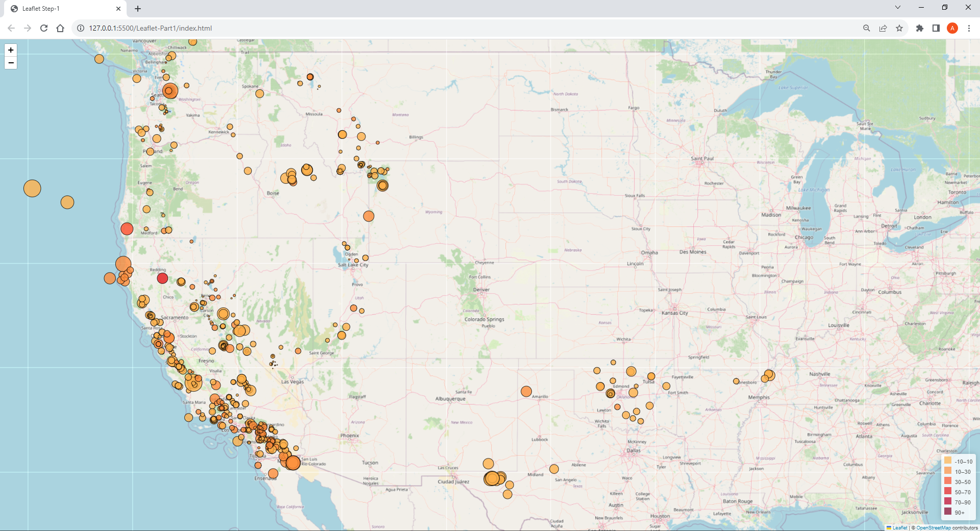
Task: Open browser side panel
Action: (x=936, y=28)
